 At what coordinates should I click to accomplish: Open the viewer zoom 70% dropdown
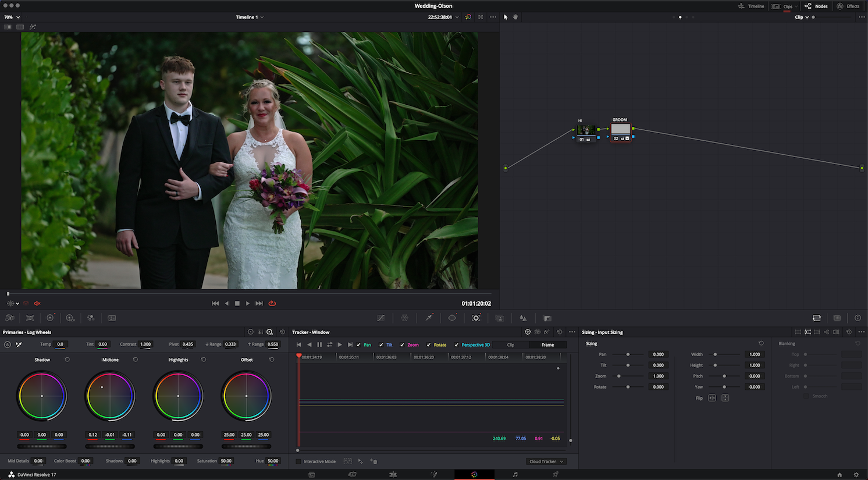(12, 17)
